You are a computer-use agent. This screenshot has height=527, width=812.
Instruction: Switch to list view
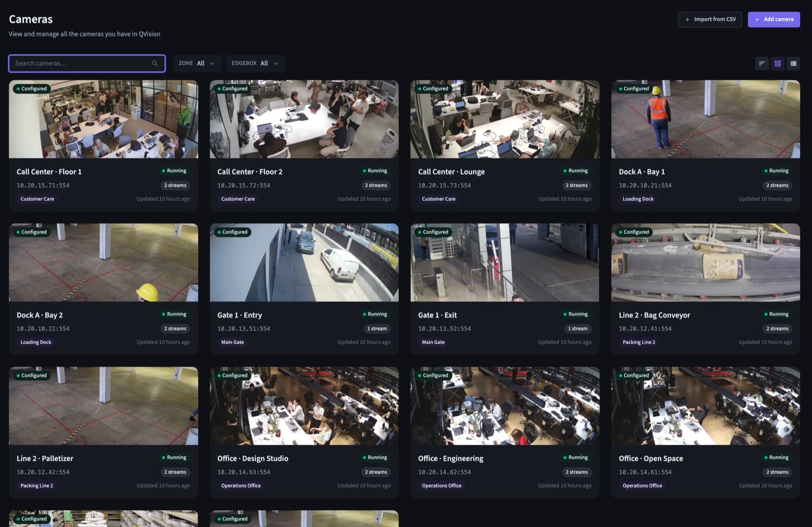(x=793, y=63)
